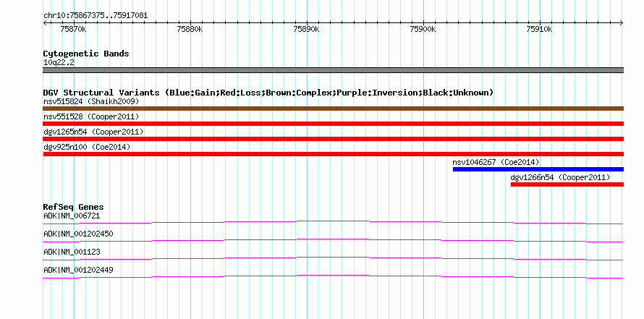Select the ADK|NM_001202449 gene label
644x319 pixels.
click(x=78, y=270)
